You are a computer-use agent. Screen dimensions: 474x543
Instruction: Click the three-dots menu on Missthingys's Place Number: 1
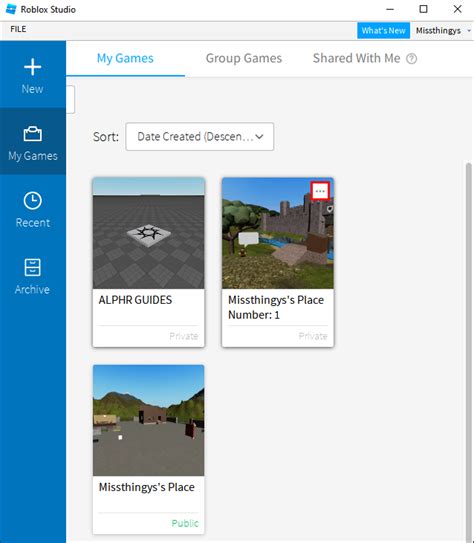[320, 191]
